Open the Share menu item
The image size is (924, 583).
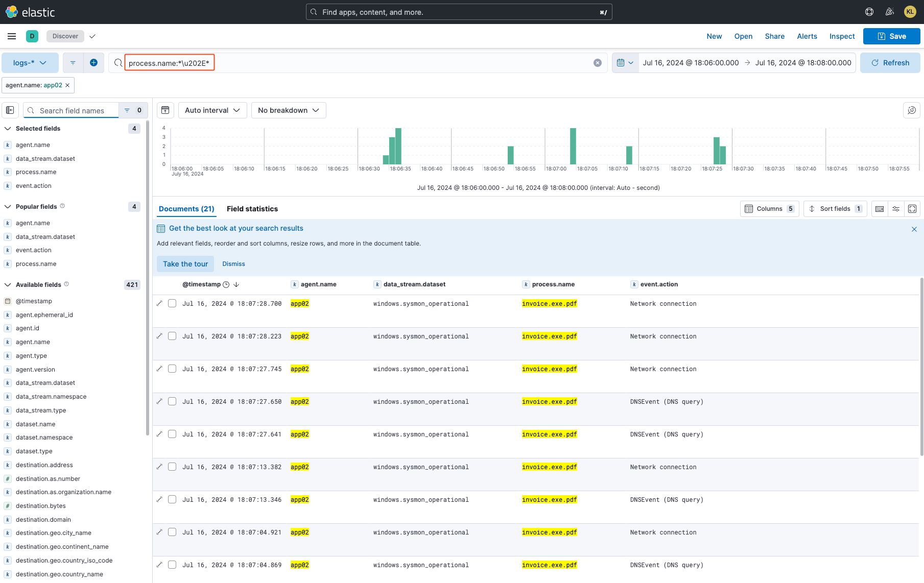point(774,36)
